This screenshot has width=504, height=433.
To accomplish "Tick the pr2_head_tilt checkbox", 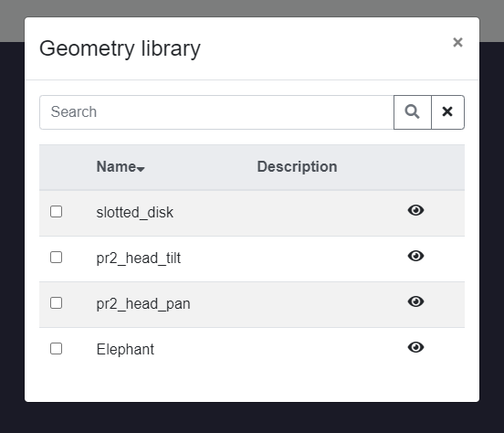I will click(57, 258).
